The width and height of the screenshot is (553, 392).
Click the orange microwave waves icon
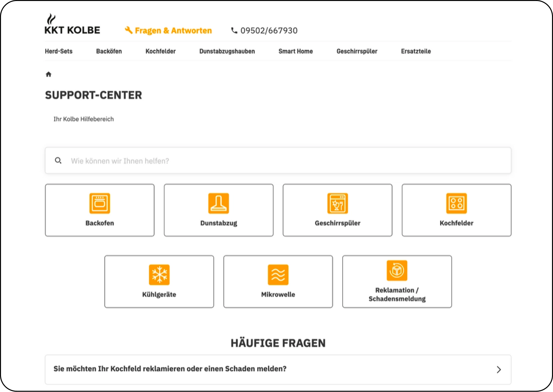pos(278,275)
